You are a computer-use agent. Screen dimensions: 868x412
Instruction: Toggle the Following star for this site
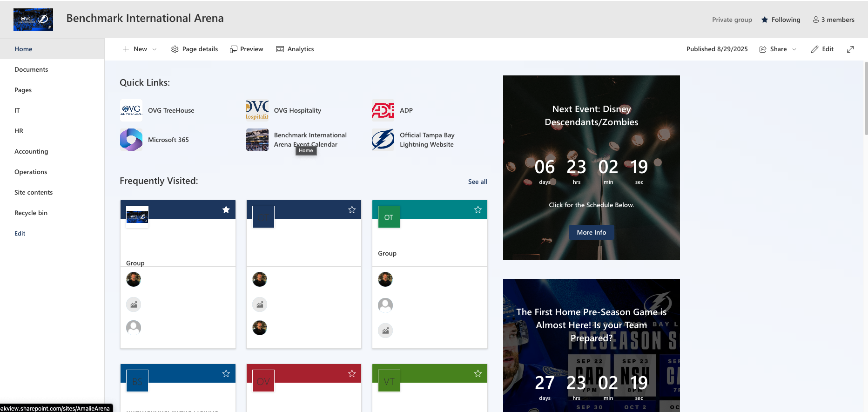(x=765, y=20)
